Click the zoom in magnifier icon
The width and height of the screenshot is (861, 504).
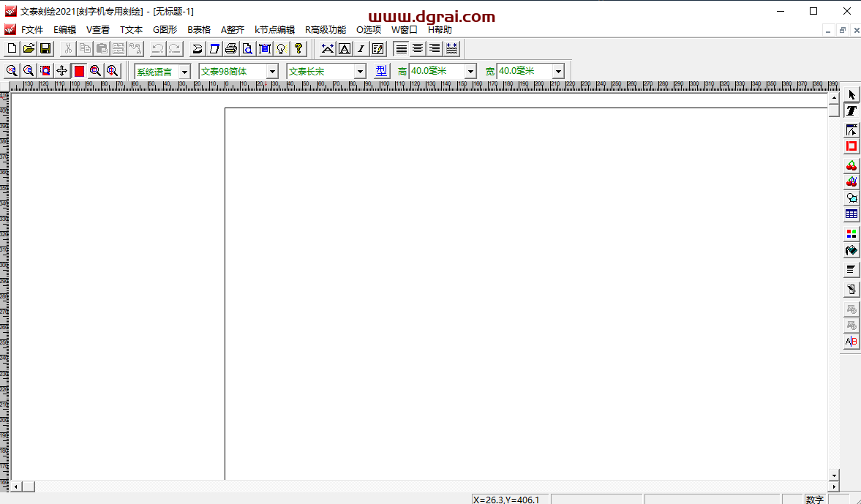coord(12,71)
